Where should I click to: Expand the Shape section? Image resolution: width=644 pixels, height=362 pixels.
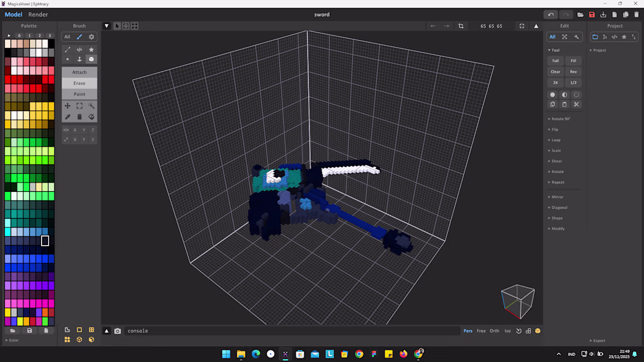coord(555,218)
